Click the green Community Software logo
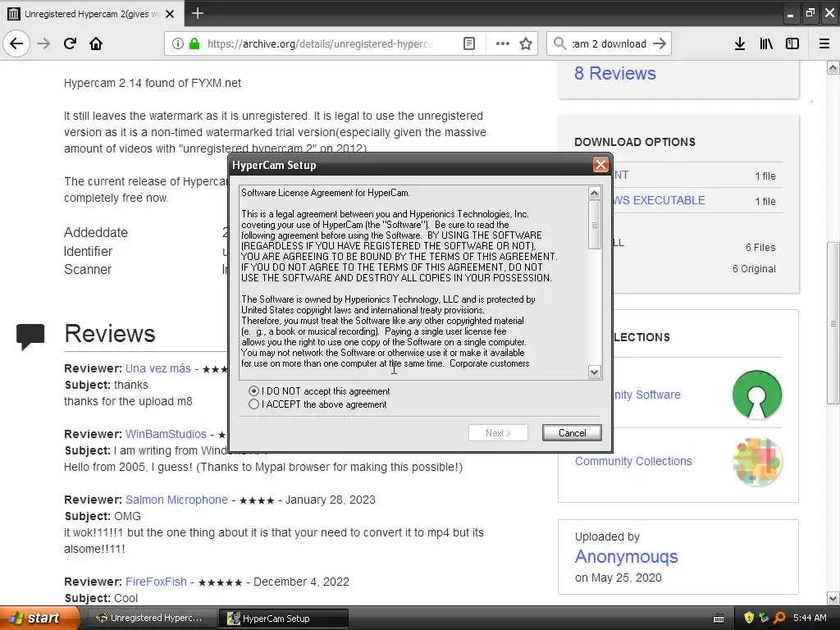Image resolution: width=840 pixels, height=630 pixels. tap(757, 395)
